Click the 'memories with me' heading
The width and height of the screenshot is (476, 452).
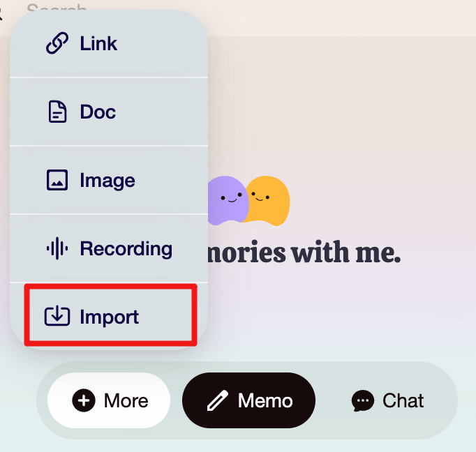[x=304, y=253]
